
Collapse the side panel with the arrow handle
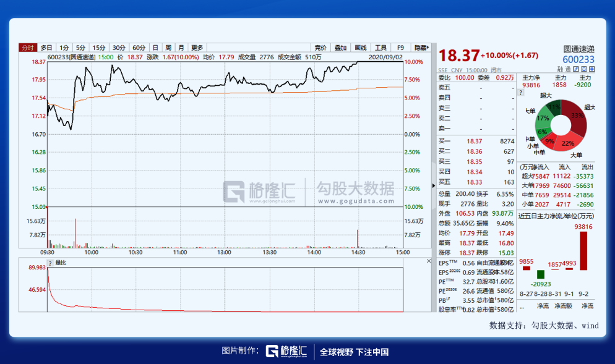pos(434,185)
